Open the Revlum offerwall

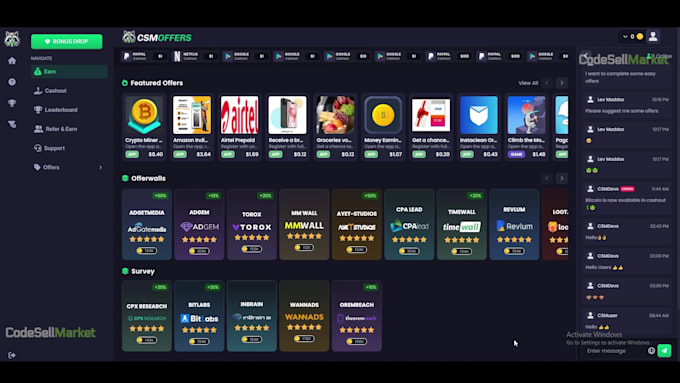coord(514,224)
